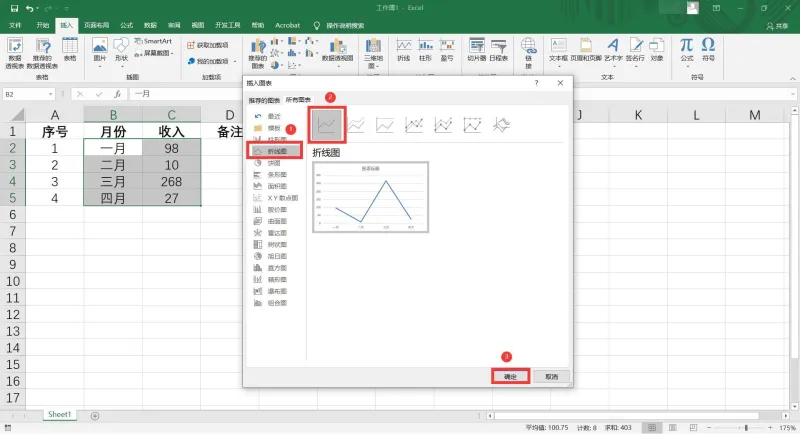This screenshot has height=434, width=800.
Task: Click the 数据透视表 PivotTable ribbon icon
Action: (x=15, y=54)
